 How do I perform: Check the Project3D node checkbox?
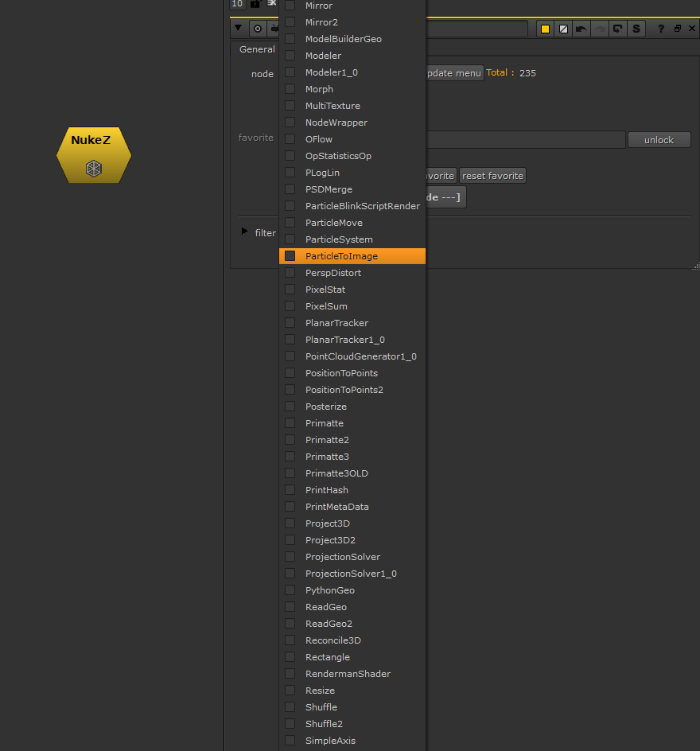coord(290,523)
